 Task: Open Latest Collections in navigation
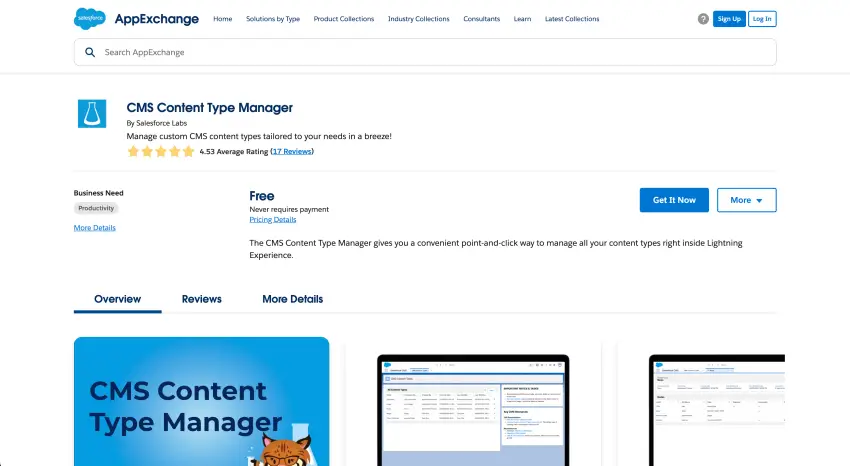[x=572, y=19]
